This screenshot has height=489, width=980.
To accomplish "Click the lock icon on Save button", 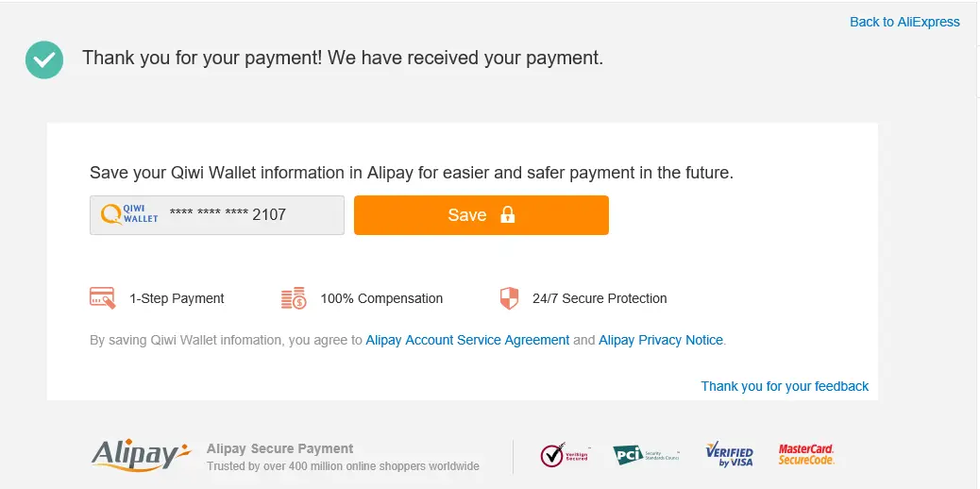I will click(x=508, y=215).
